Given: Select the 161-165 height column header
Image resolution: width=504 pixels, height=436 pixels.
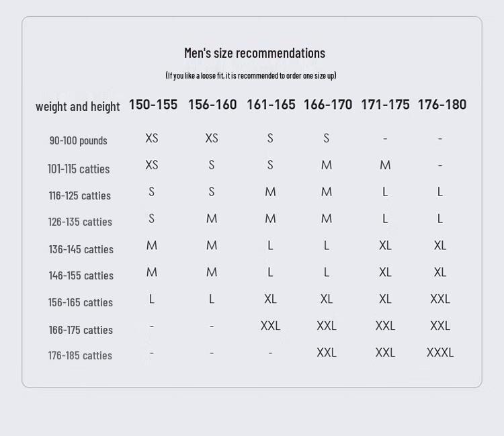Looking at the screenshot, I should pos(271,104).
